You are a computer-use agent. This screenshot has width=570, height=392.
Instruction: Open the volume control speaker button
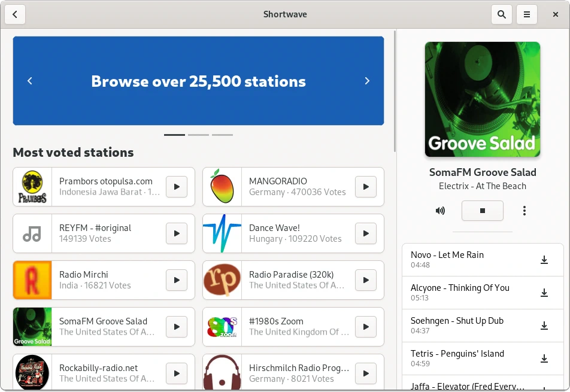(x=441, y=211)
